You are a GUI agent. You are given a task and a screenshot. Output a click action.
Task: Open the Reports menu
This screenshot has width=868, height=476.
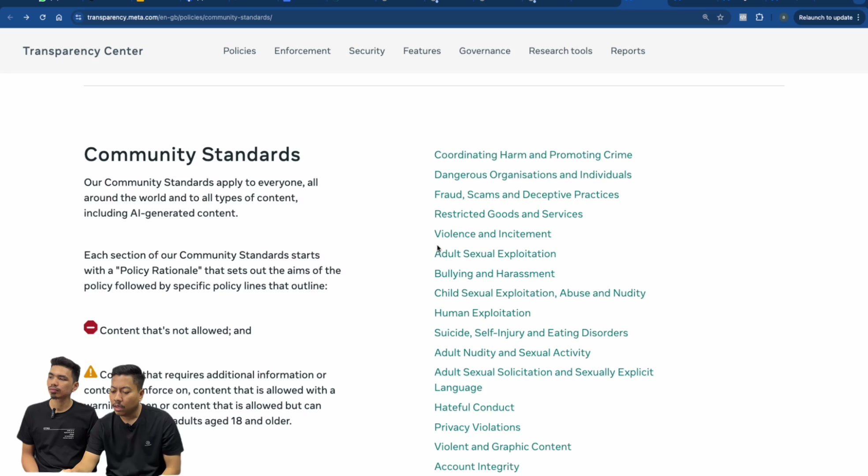pyautogui.click(x=628, y=51)
